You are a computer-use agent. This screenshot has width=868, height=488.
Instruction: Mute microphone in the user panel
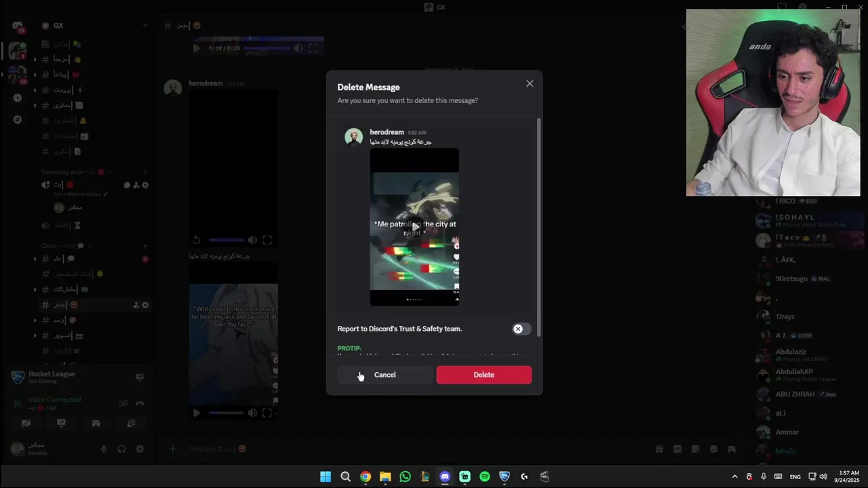point(104,449)
